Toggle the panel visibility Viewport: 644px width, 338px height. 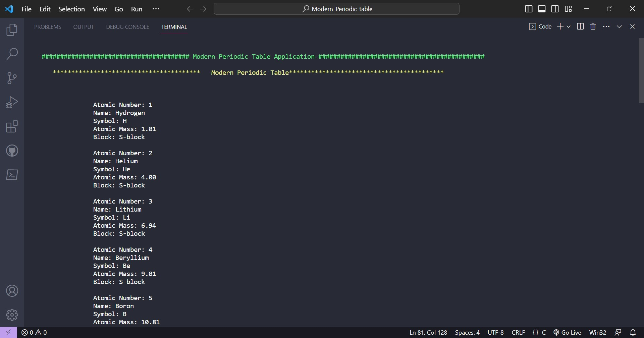[x=541, y=9]
